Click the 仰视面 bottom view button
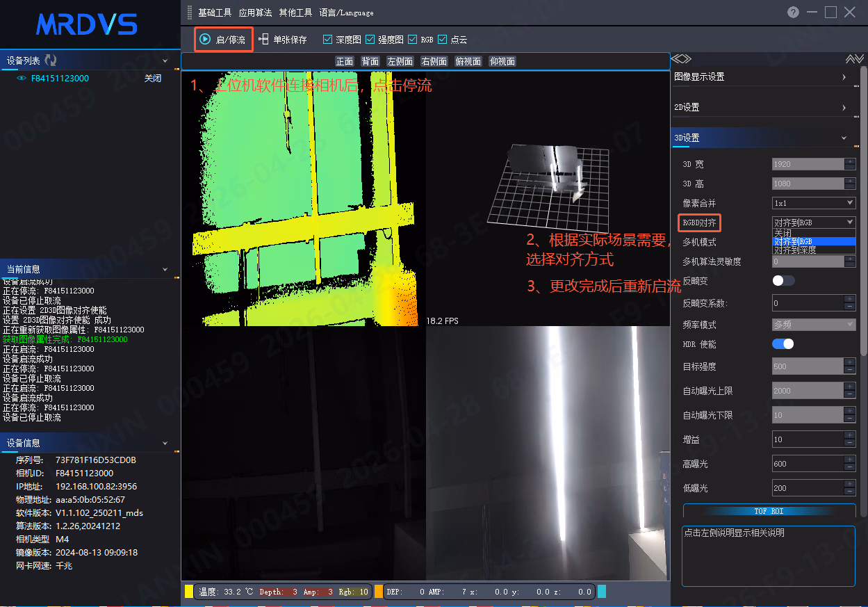This screenshot has height=607, width=868. pyautogui.click(x=502, y=61)
